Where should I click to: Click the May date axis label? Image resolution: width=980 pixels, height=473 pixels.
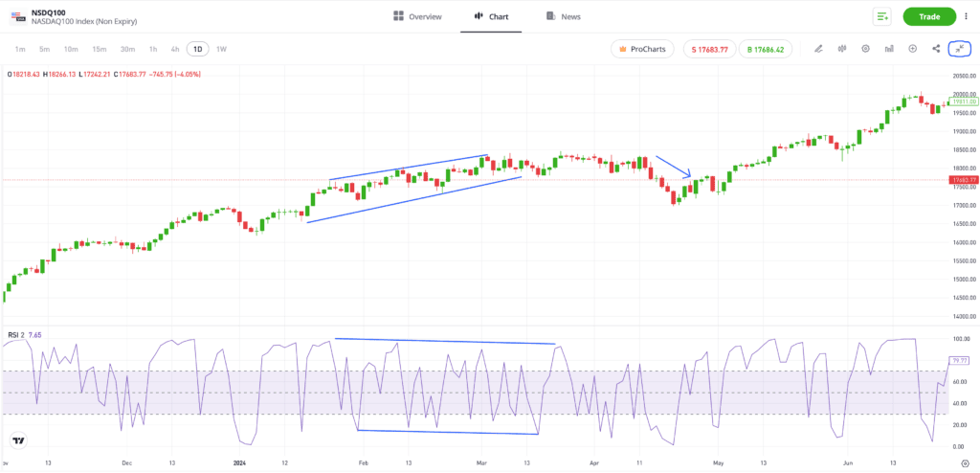tap(718, 463)
